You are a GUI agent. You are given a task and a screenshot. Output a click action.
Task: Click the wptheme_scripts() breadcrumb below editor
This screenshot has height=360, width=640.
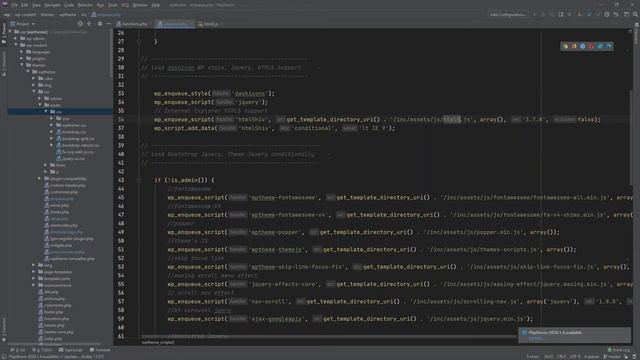tap(158, 342)
